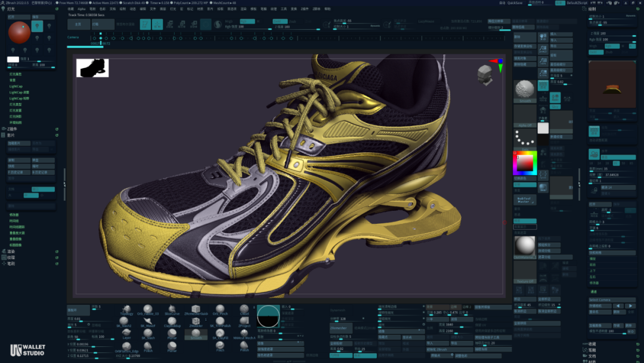Toggle Zadd in the right draw panel

click(596, 52)
